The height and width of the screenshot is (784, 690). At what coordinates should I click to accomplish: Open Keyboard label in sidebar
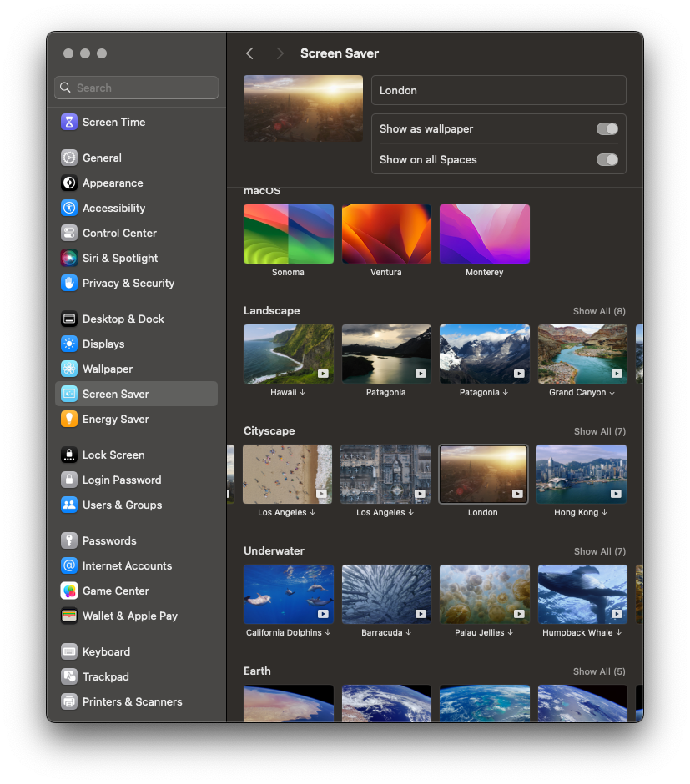[x=106, y=652]
